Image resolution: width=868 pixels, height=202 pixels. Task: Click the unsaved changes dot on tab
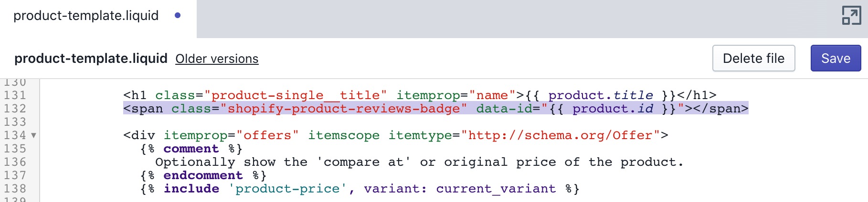click(178, 15)
